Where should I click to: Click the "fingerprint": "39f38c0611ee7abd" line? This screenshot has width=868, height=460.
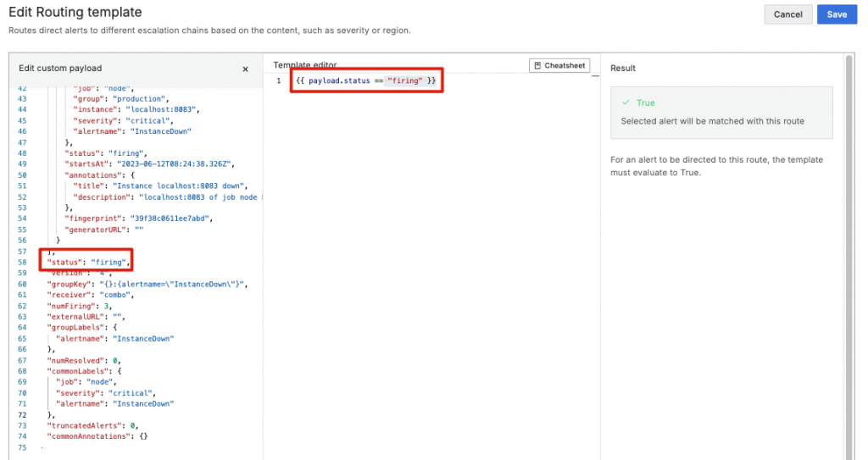tap(138, 219)
